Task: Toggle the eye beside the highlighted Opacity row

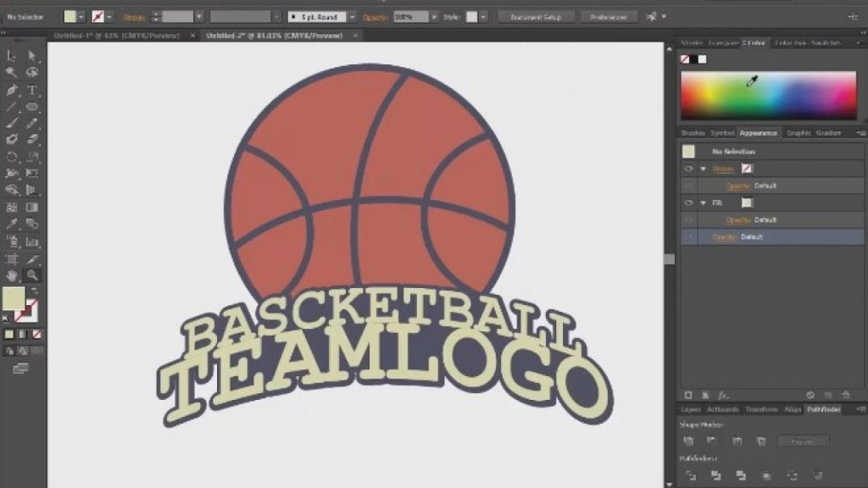Action: (x=688, y=237)
